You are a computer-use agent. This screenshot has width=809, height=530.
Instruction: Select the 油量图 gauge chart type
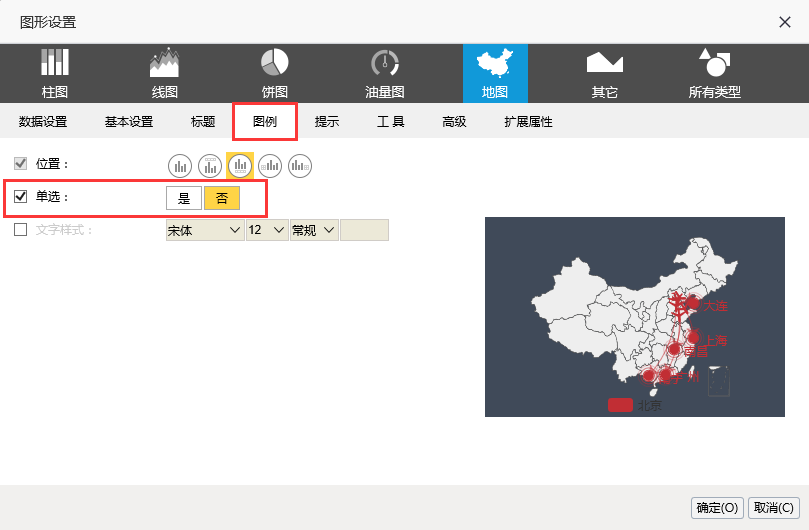[385, 73]
